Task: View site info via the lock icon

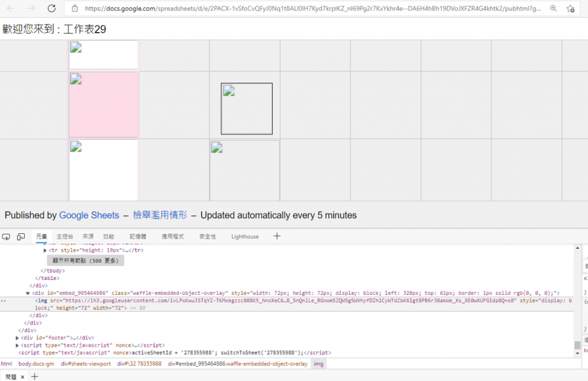Action: click(x=75, y=8)
